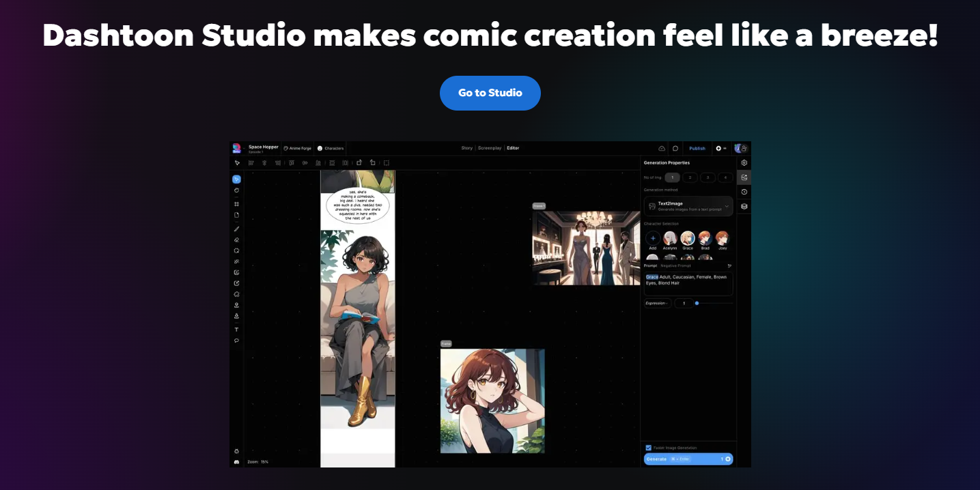Open the Anime Forge style selector
This screenshot has width=980, height=490.
(x=297, y=148)
